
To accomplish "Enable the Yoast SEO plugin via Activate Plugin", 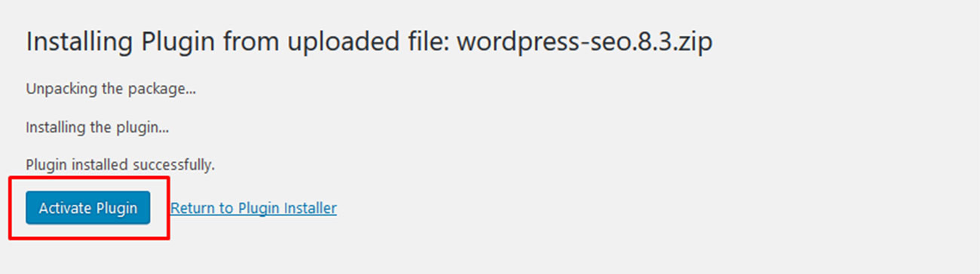I will (88, 208).
